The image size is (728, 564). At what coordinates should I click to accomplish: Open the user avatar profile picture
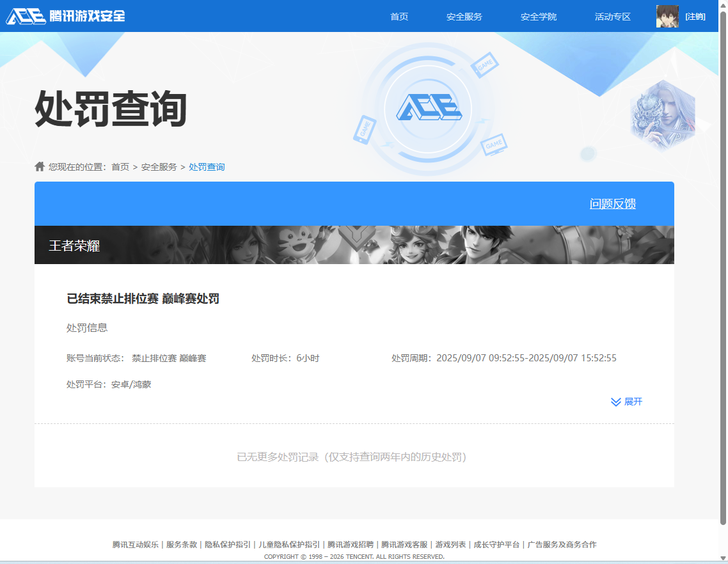coord(667,16)
